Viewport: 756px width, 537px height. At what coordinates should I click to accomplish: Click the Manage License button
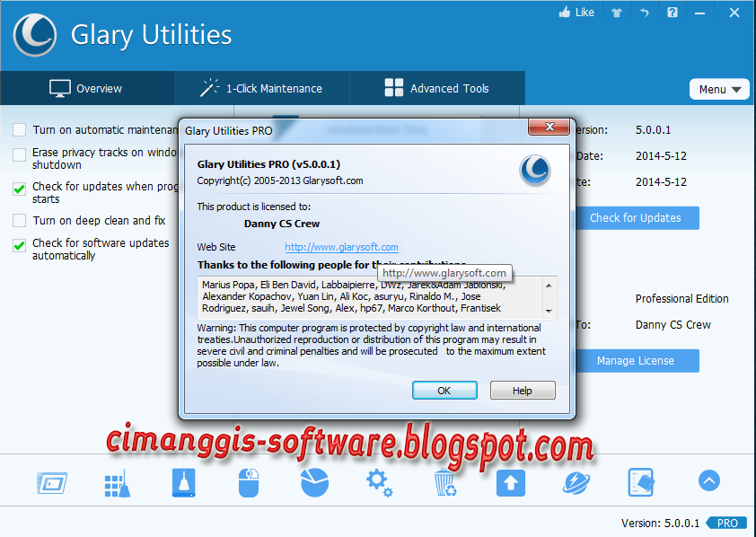(x=636, y=361)
